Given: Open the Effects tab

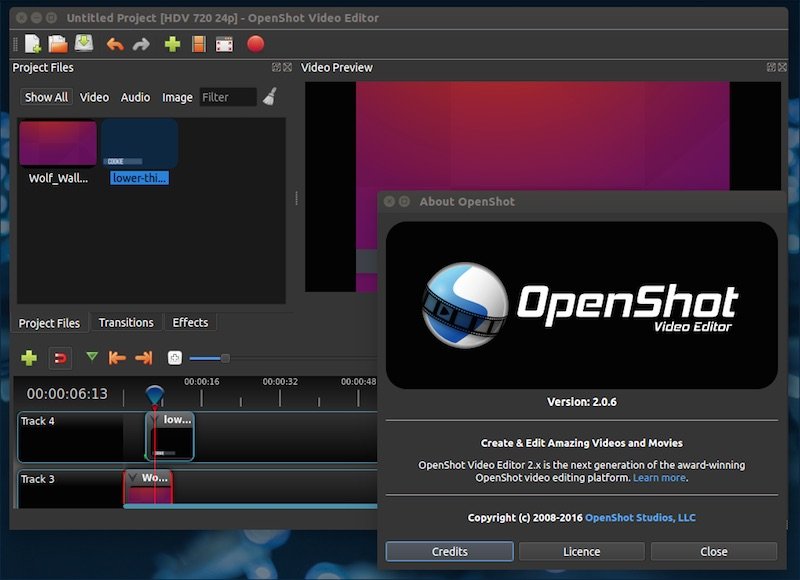Looking at the screenshot, I should [x=190, y=323].
